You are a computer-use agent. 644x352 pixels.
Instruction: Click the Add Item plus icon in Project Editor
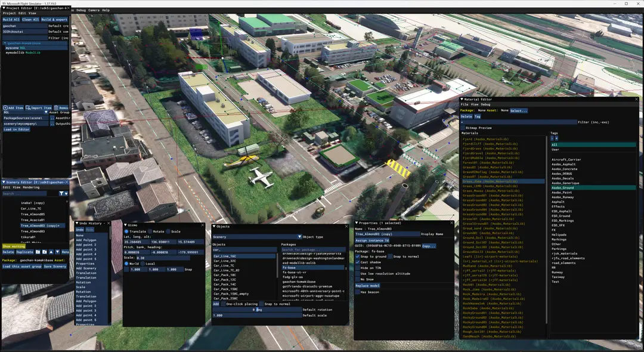coord(5,107)
